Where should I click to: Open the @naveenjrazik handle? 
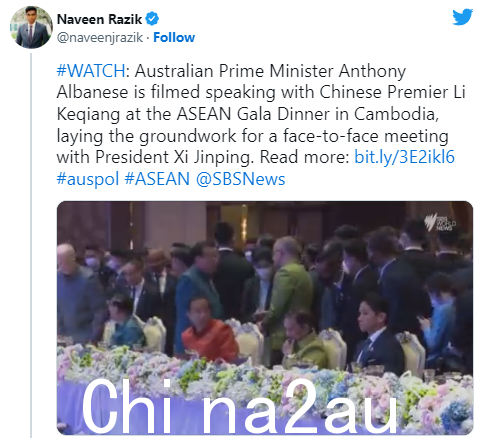[x=100, y=38]
